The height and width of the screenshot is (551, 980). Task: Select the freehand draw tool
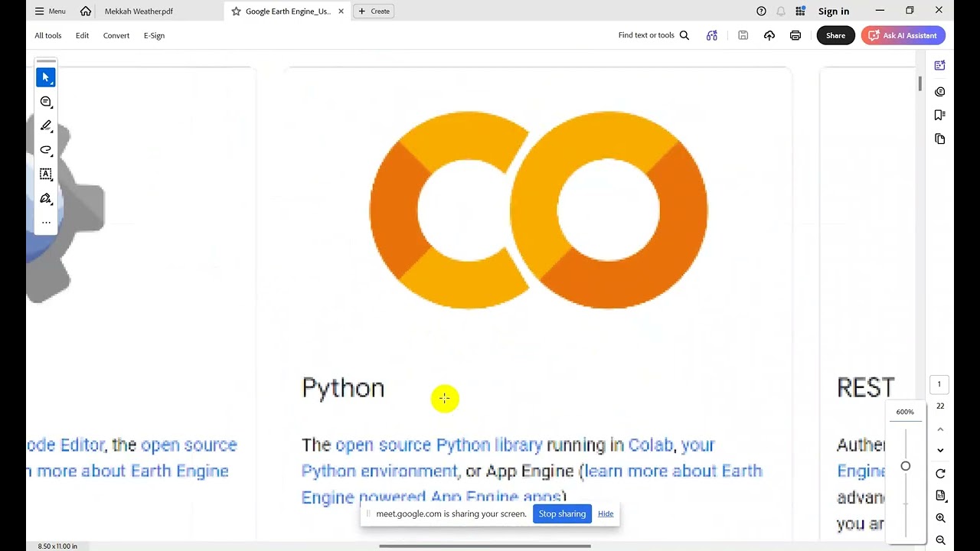coord(46,150)
